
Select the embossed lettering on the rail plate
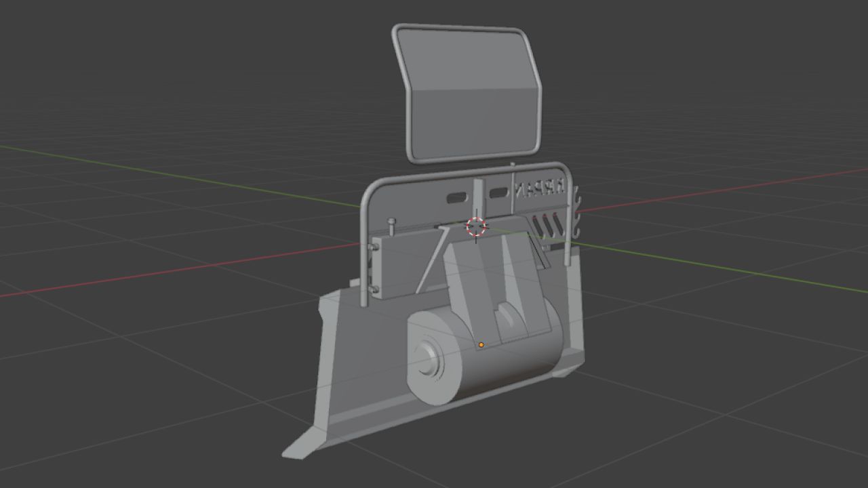pyautogui.click(x=539, y=188)
